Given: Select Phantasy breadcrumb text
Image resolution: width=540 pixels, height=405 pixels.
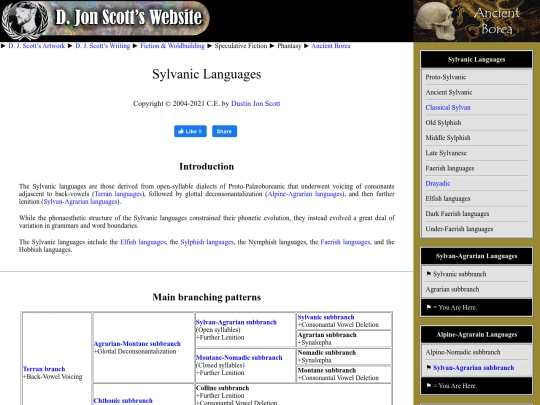Looking at the screenshot, I should (x=289, y=46).
